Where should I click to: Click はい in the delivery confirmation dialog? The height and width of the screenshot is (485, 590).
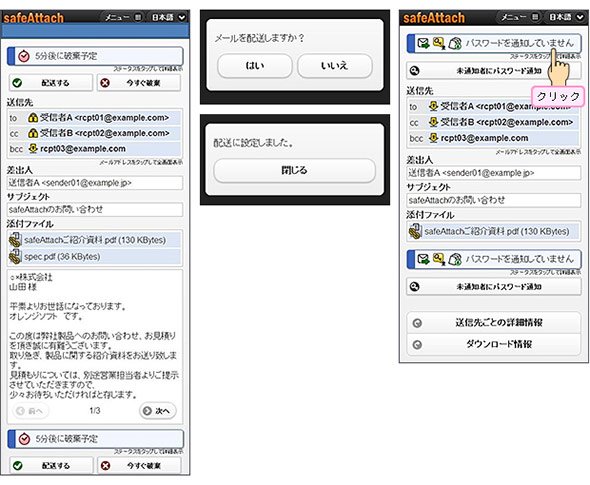[x=255, y=66]
